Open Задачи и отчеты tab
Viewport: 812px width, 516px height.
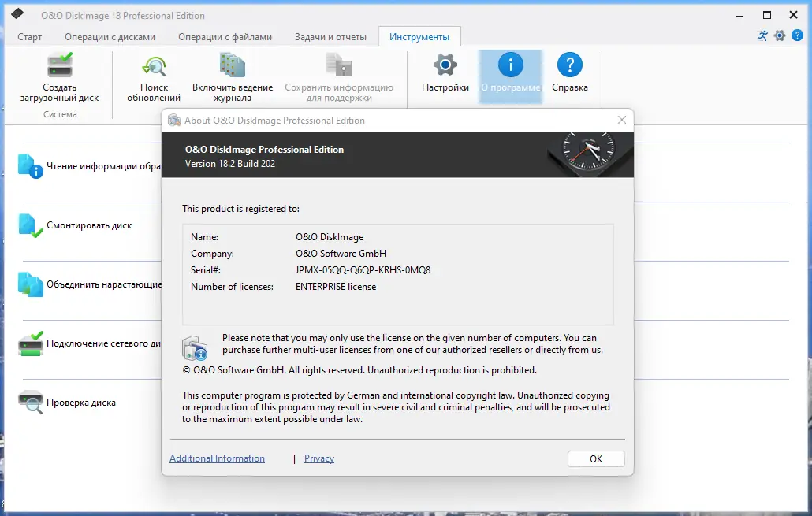330,37
